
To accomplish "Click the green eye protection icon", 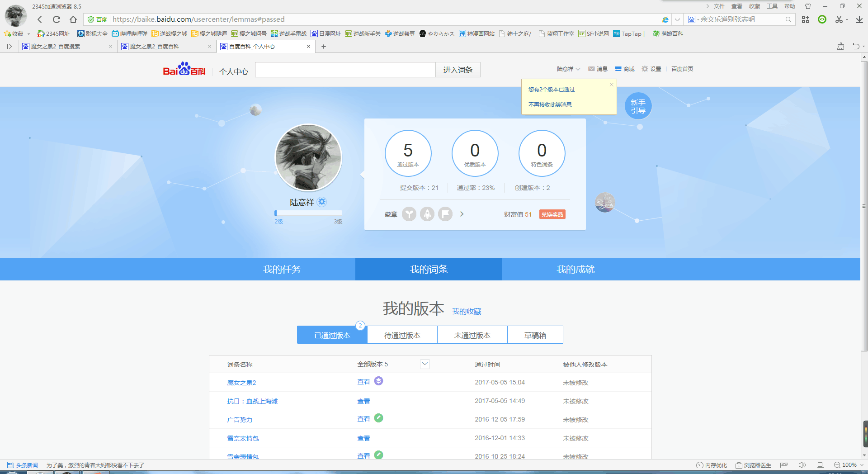I will coord(822,19).
